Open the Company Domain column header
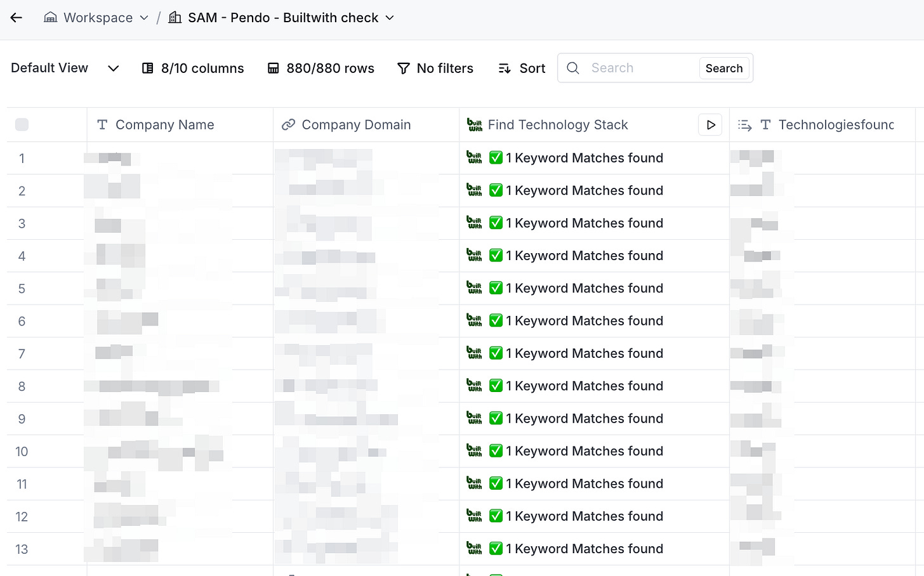924x576 pixels. pyautogui.click(x=366, y=124)
